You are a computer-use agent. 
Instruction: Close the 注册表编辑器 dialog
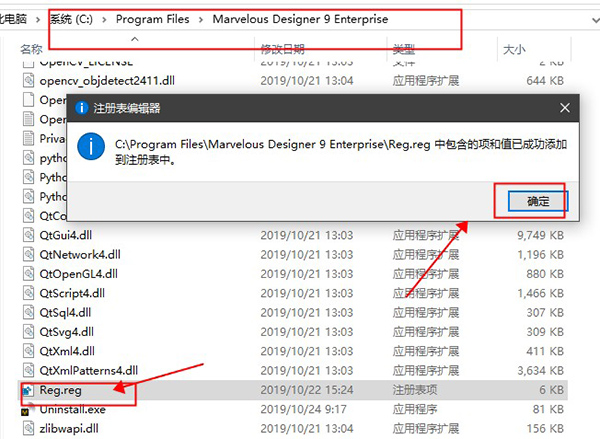point(565,108)
